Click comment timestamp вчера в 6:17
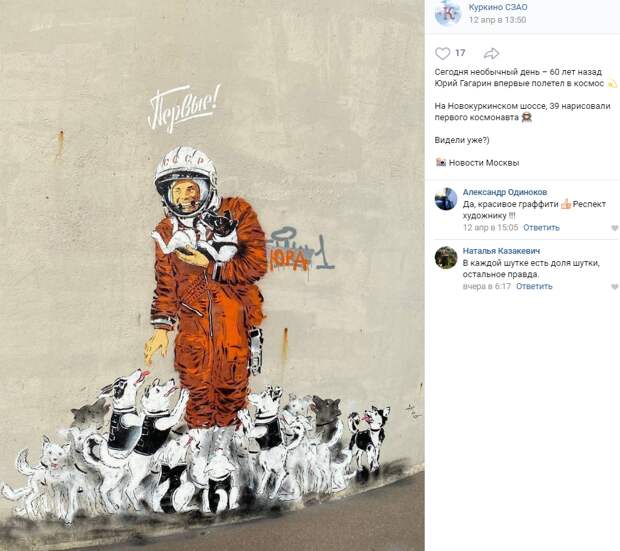The height and width of the screenshot is (551, 620). tap(487, 286)
